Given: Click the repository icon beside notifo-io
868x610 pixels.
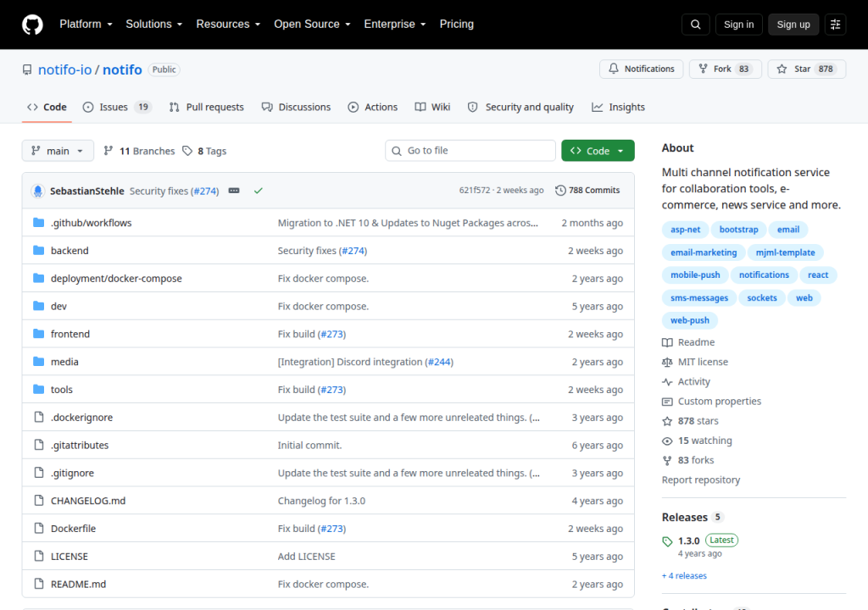Looking at the screenshot, I should pyautogui.click(x=27, y=69).
